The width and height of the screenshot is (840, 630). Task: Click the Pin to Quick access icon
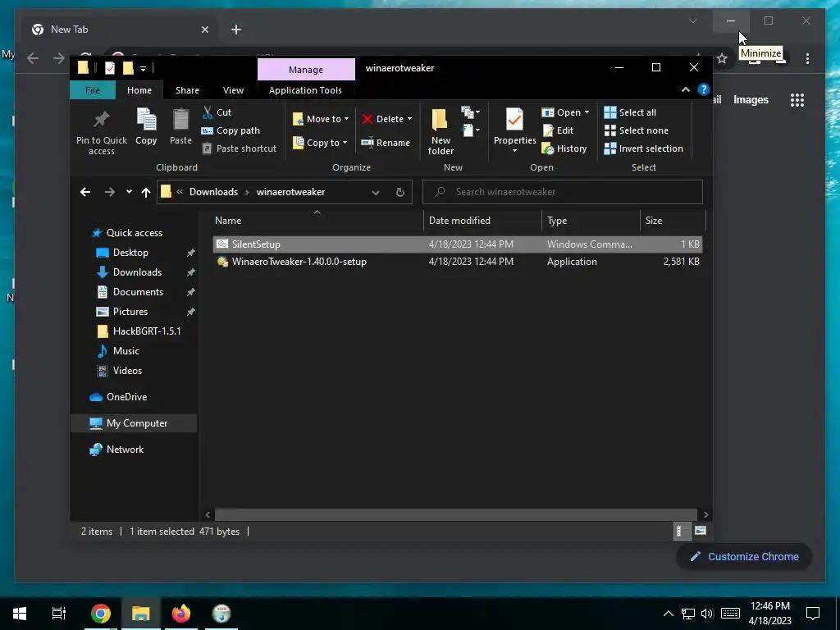(101, 120)
